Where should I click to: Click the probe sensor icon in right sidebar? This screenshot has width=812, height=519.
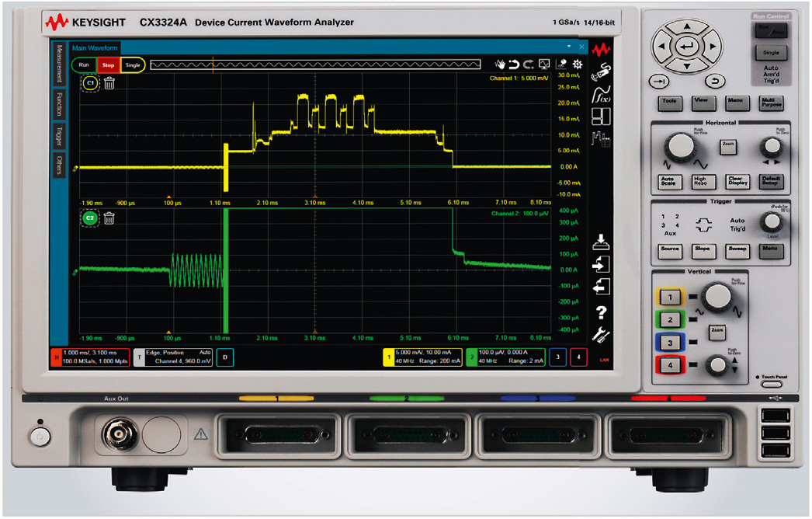point(601,71)
